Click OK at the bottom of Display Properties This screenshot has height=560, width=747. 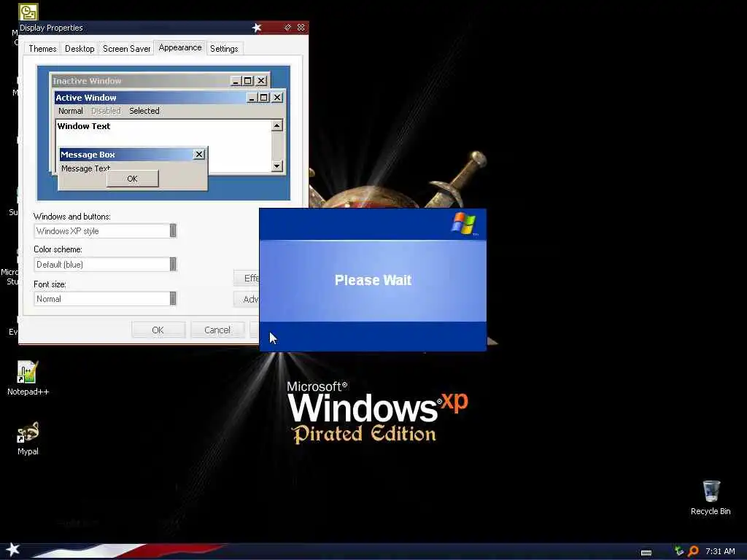(158, 330)
